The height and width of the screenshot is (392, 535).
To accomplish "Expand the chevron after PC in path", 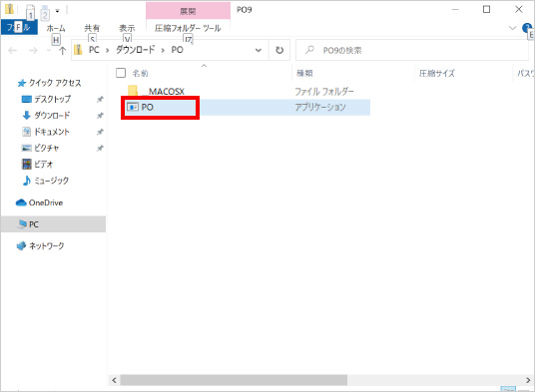I will (x=108, y=51).
